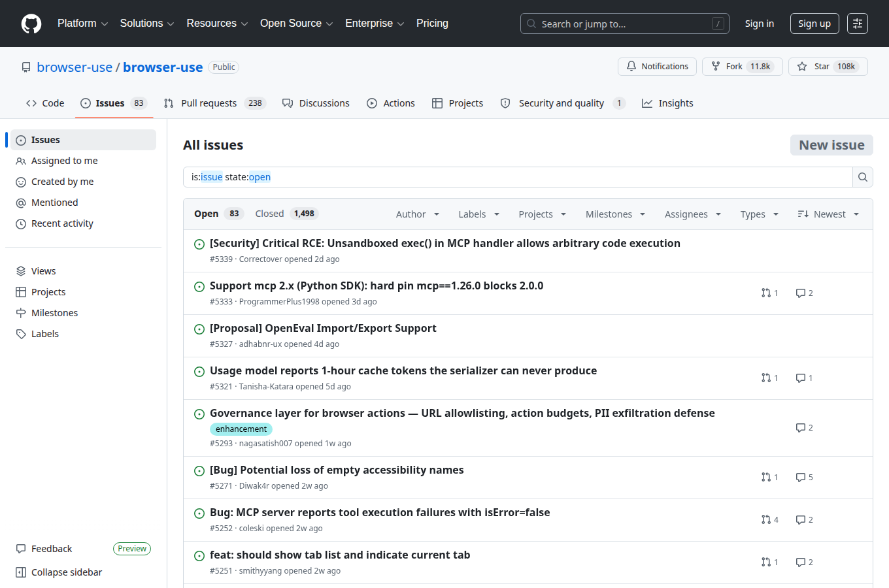The width and height of the screenshot is (889, 588).
Task: Open the Pricing page
Action: 432,24
